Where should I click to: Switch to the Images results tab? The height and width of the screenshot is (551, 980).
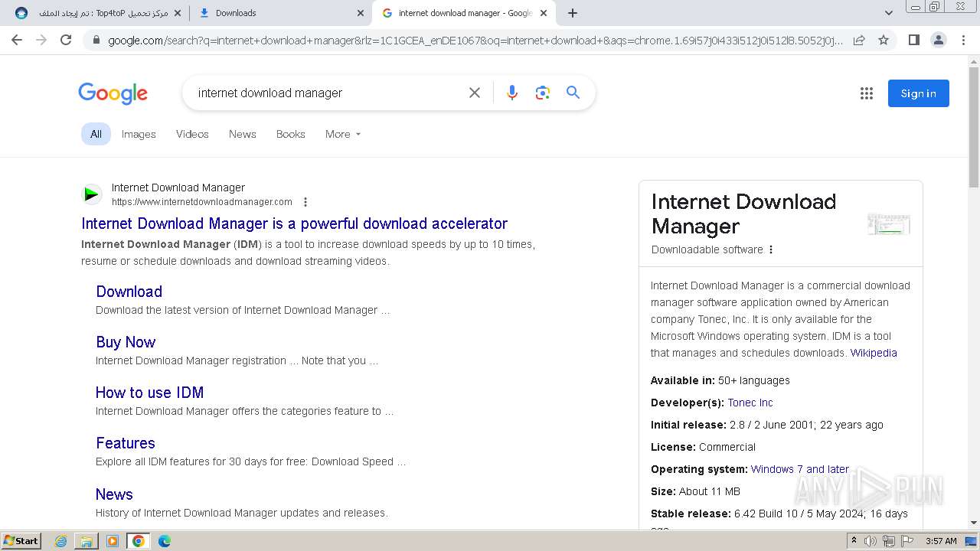pyautogui.click(x=139, y=134)
